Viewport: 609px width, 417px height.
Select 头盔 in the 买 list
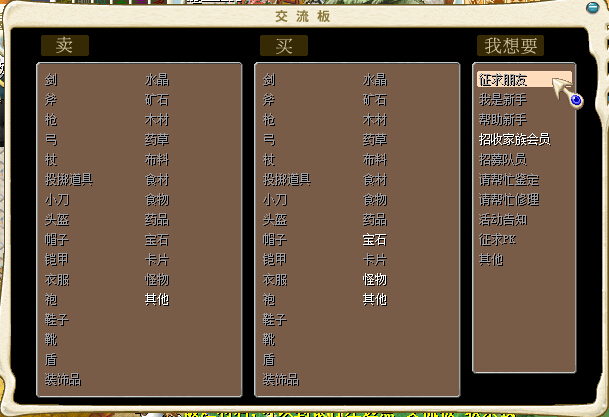(x=275, y=219)
